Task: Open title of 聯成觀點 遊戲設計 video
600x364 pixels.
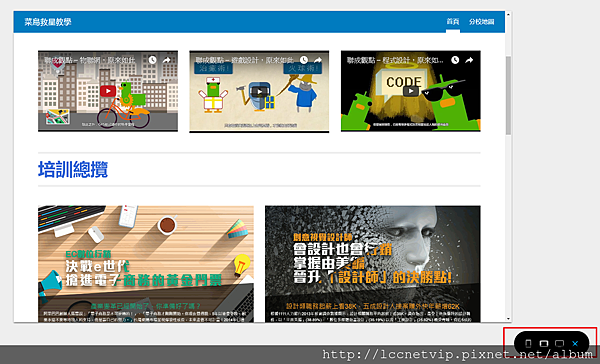Action: click(245, 60)
